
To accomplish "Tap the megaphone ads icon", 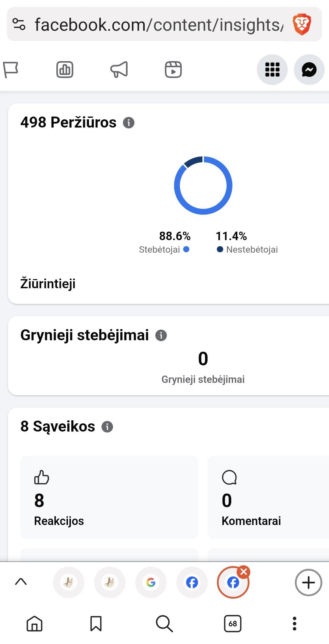I will point(119,70).
